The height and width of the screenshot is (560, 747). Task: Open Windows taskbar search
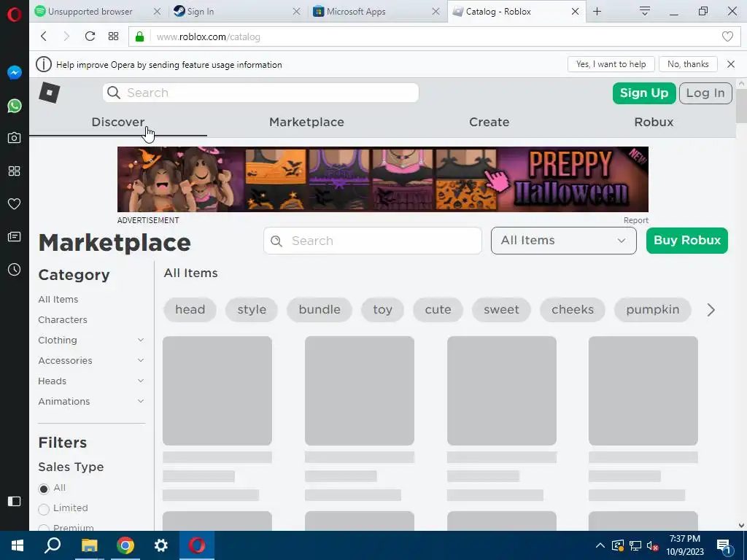pos(53,545)
